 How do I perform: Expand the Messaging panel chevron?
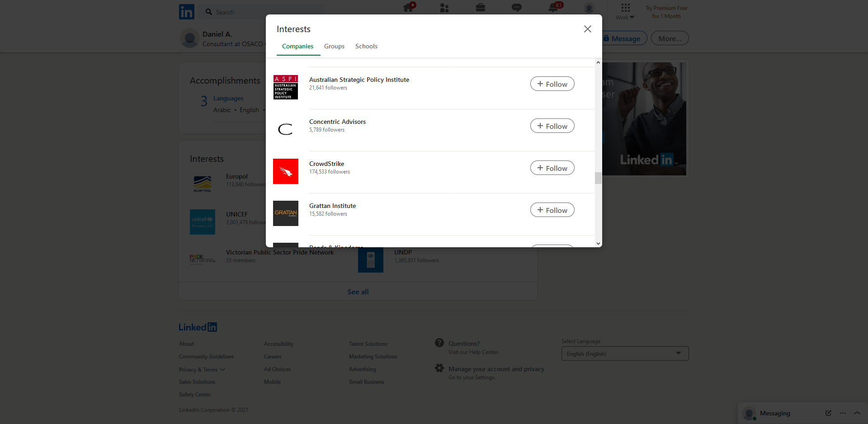click(857, 413)
